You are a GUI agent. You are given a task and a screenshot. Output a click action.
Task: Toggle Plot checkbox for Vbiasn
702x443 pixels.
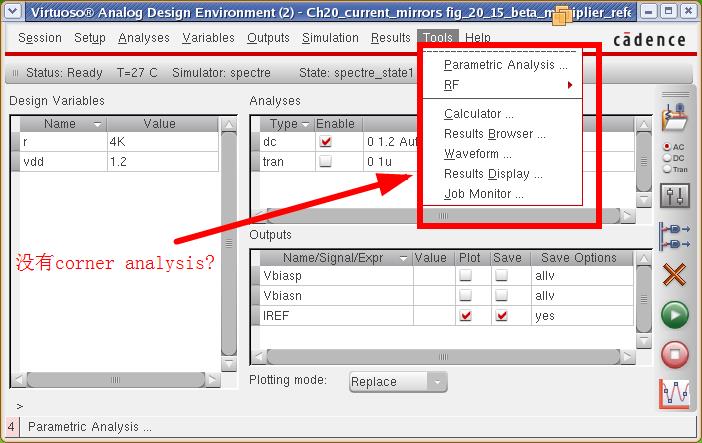coord(466,295)
